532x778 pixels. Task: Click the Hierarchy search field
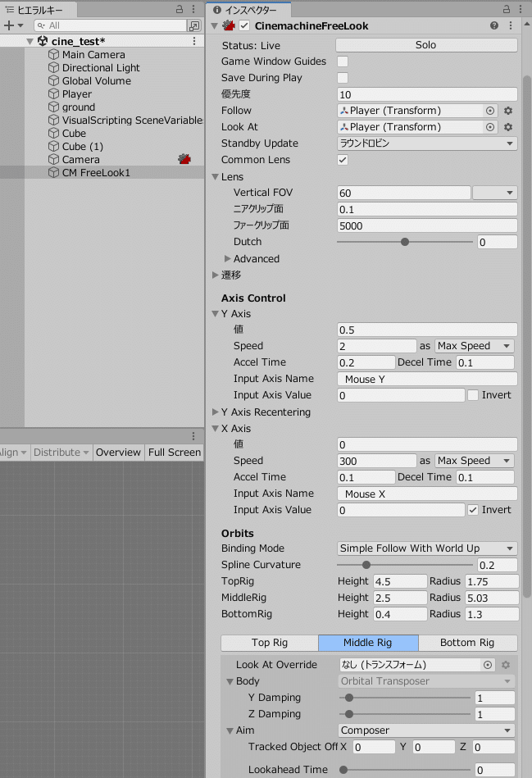110,25
